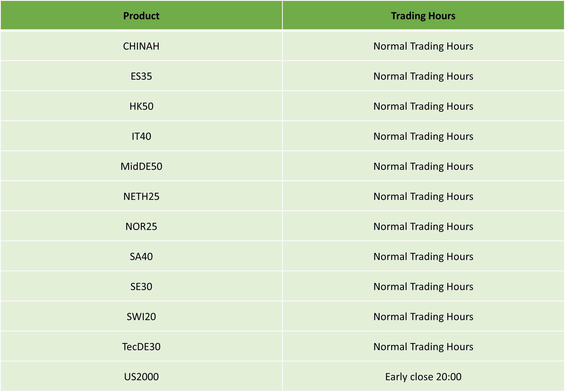Click trading hours cell for HK50
Viewport: 566px width, 392px height.
click(x=423, y=106)
